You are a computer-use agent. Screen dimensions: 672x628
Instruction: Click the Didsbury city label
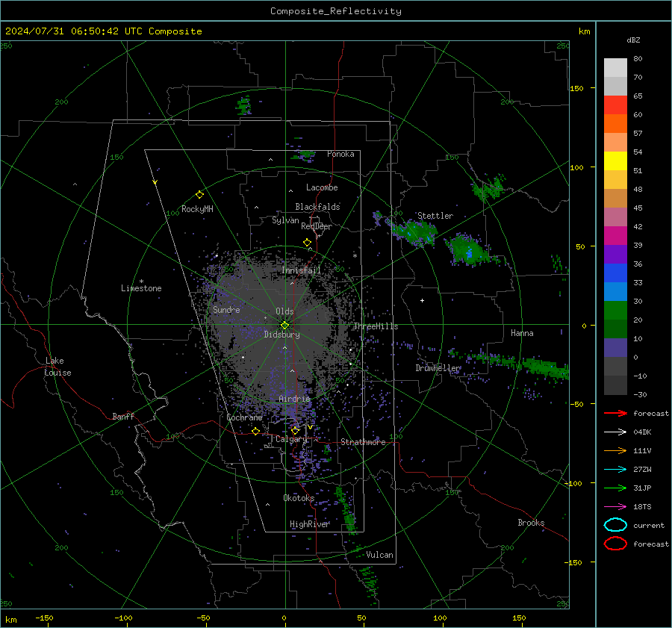[281, 335]
